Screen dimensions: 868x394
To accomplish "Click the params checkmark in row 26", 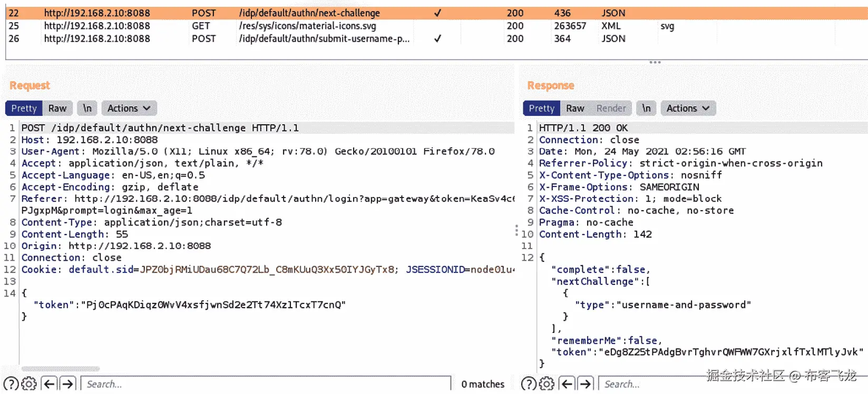I will [x=437, y=38].
